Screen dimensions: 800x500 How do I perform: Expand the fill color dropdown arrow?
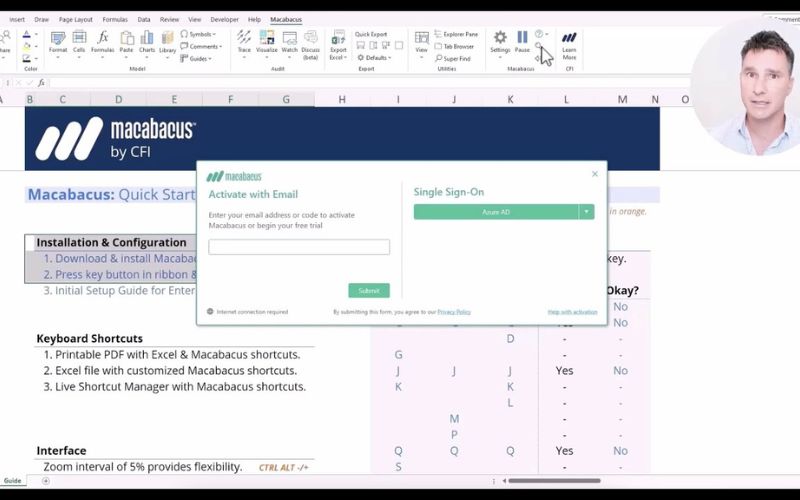click(x=36, y=46)
